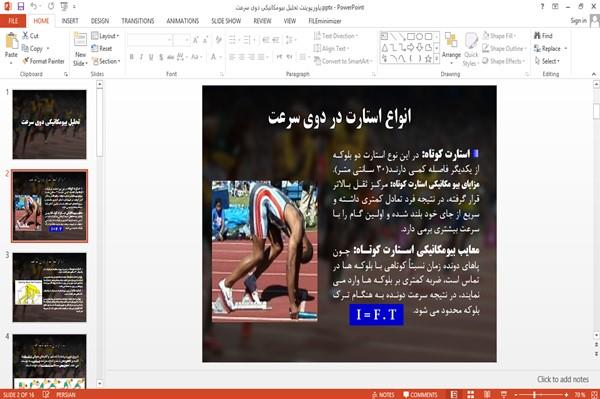Select slide 3 thumbnail
Image resolution: width=600 pixels, height=399 pixels.
point(49,287)
